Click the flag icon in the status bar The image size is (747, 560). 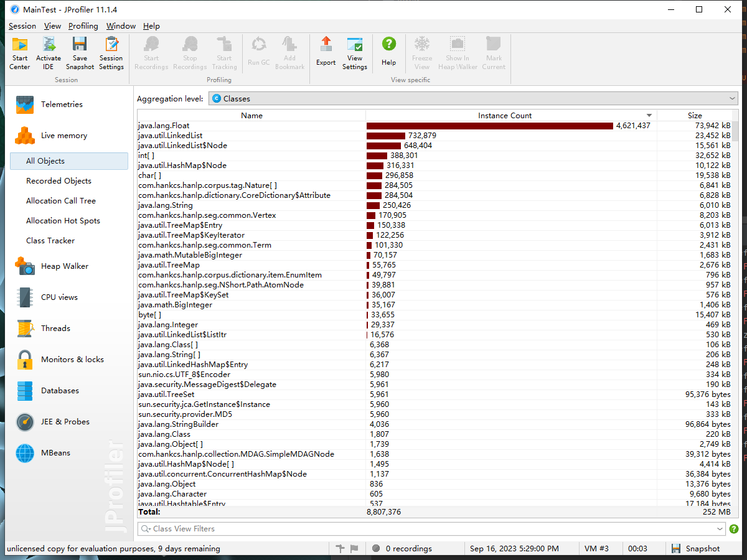click(354, 549)
